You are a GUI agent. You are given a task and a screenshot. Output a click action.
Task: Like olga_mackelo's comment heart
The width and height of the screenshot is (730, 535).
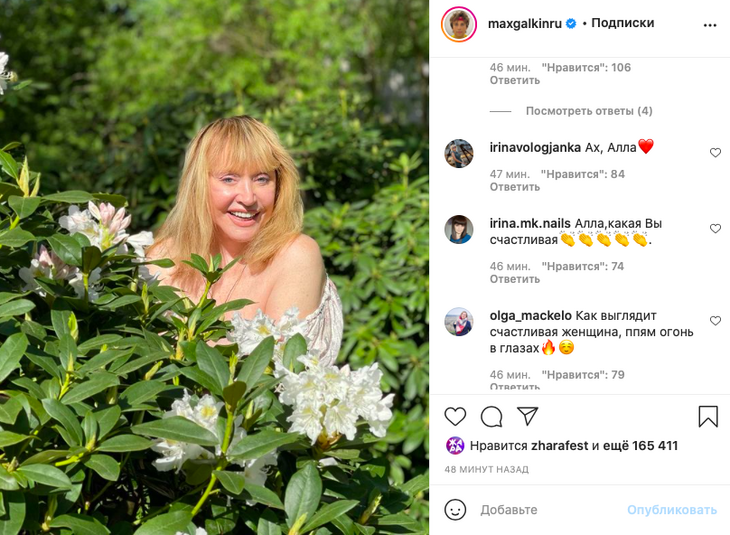(x=715, y=321)
